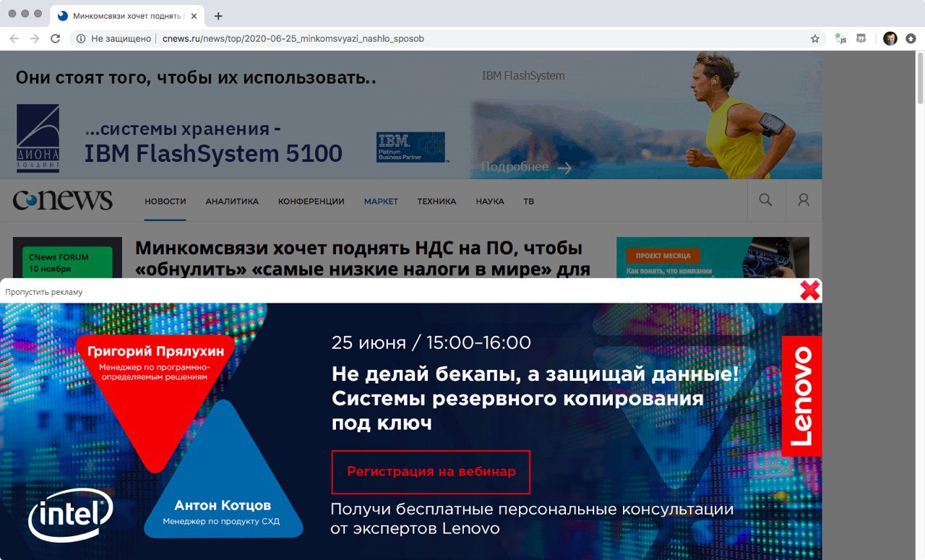Reload the page using the refresh icon
The height and width of the screenshot is (560, 925).
55,39
